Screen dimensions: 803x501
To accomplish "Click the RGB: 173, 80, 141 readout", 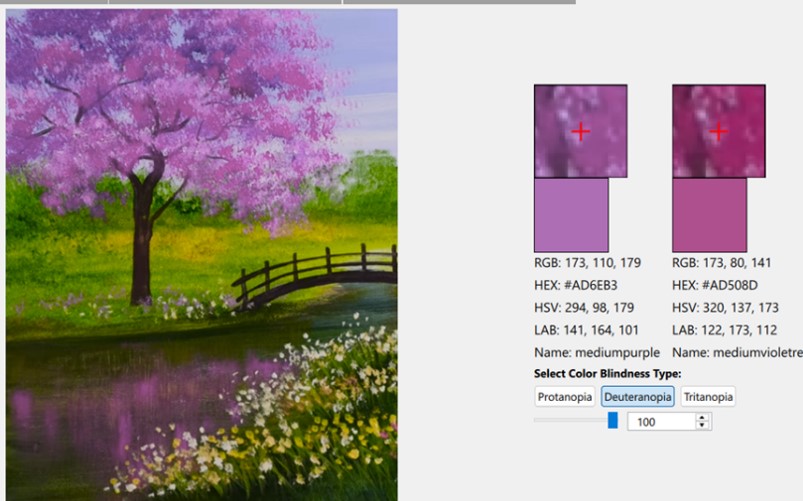I will [x=722, y=263].
